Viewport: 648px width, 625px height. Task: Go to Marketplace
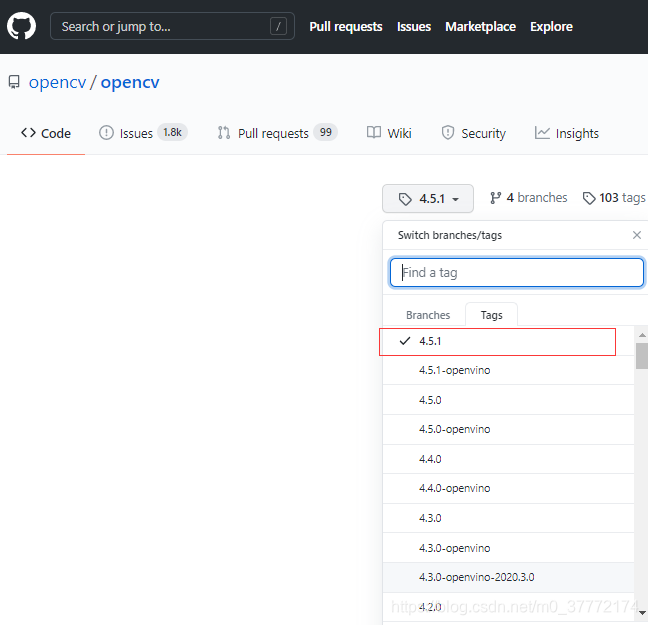[480, 26]
